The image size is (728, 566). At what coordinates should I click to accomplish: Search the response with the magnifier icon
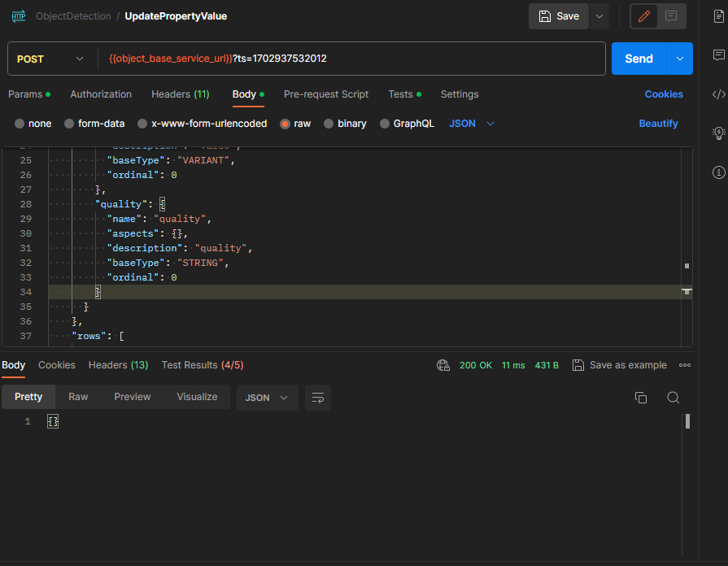click(673, 398)
